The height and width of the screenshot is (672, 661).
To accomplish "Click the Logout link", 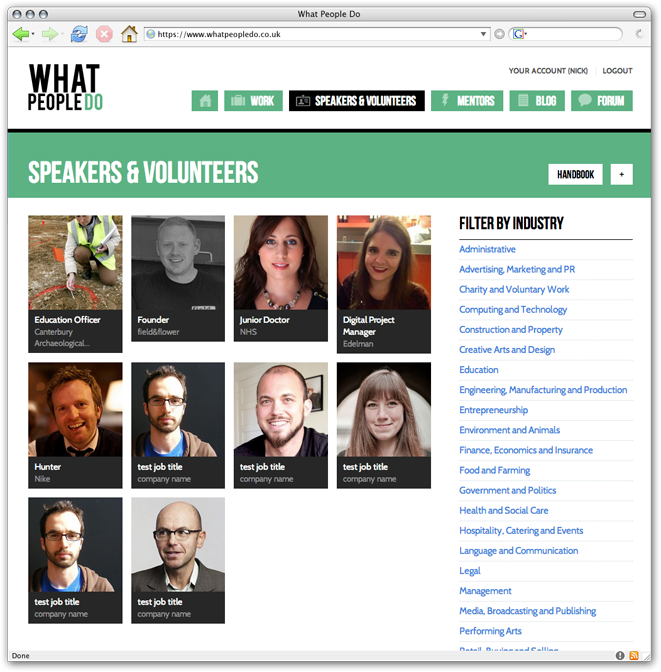I will tap(617, 71).
